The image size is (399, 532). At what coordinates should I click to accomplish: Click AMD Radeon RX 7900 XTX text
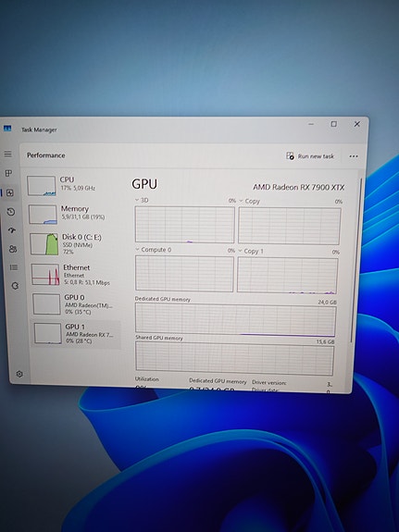[298, 187]
